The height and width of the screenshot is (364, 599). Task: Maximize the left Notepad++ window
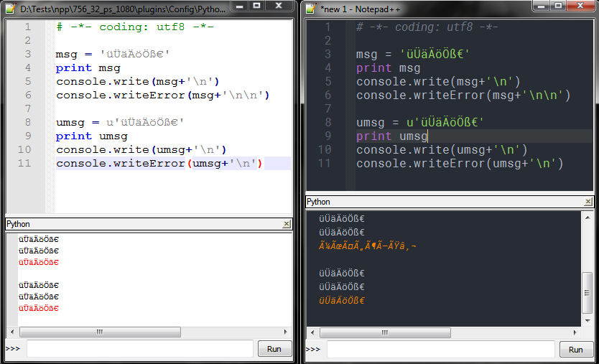click(x=256, y=6)
